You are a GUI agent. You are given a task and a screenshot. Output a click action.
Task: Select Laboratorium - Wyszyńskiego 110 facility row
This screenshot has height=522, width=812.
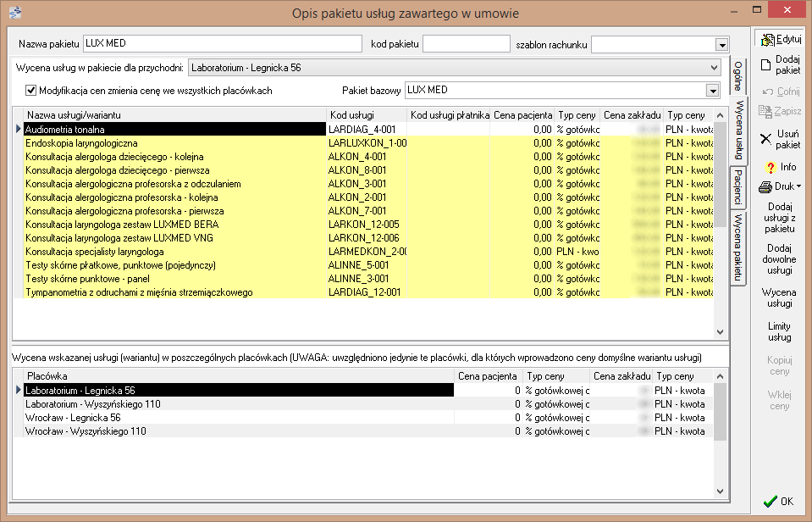click(x=362, y=404)
